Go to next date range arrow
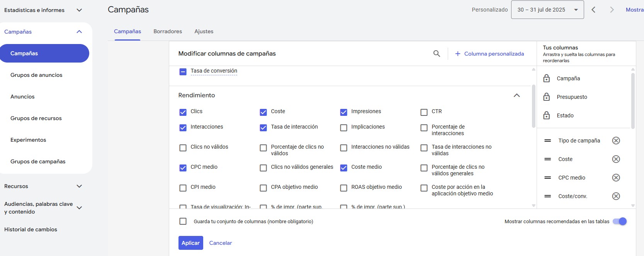The width and height of the screenshot is (644, 256). pyautogui.click(x=612, y=10)
